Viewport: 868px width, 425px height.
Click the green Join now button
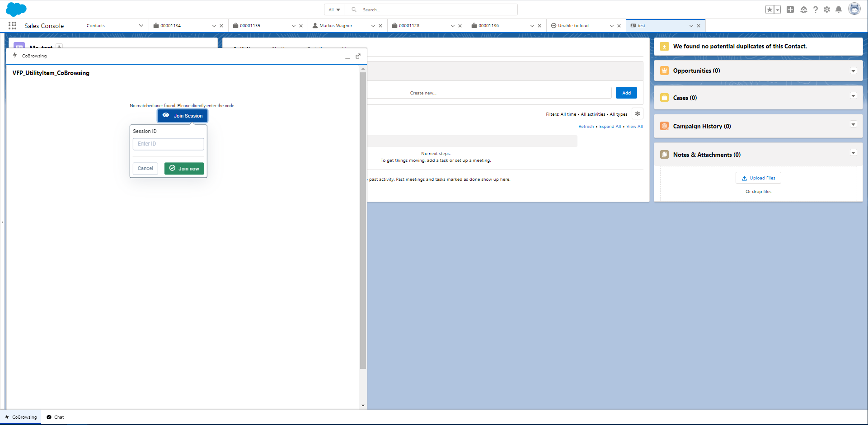(x=184, y=169)
